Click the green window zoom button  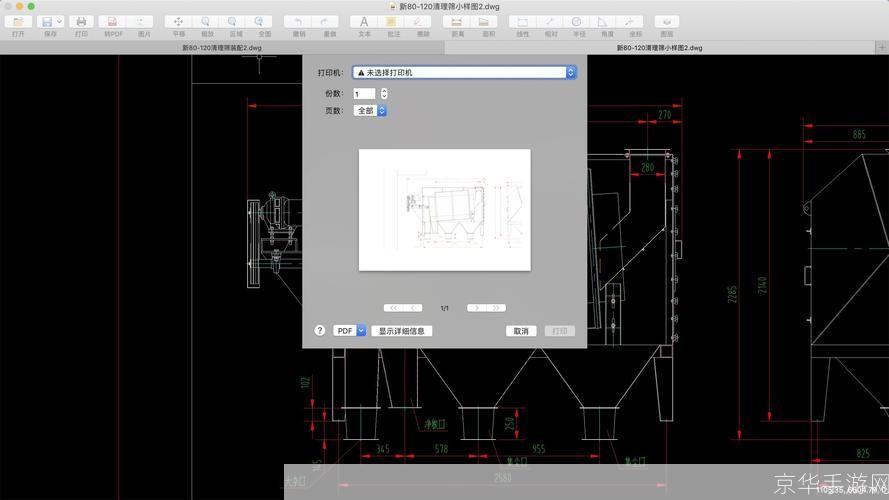click(x=31, y=6)
